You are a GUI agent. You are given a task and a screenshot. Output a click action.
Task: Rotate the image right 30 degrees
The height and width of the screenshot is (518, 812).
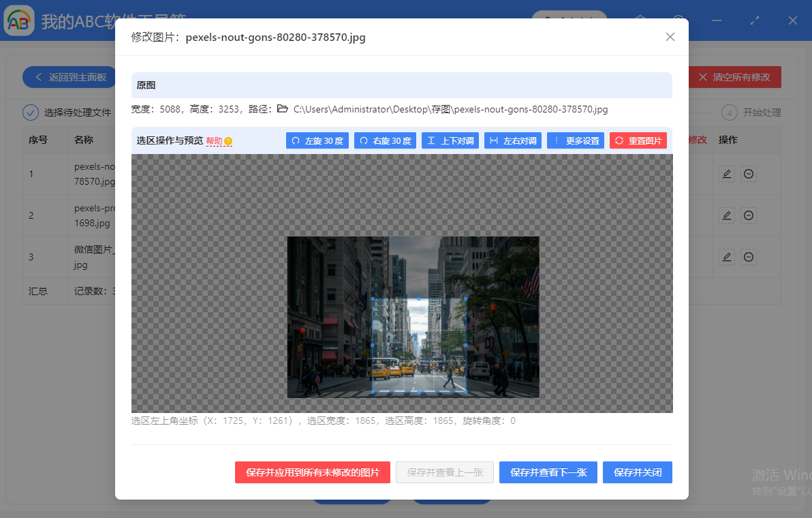click(x=384, y=140)
